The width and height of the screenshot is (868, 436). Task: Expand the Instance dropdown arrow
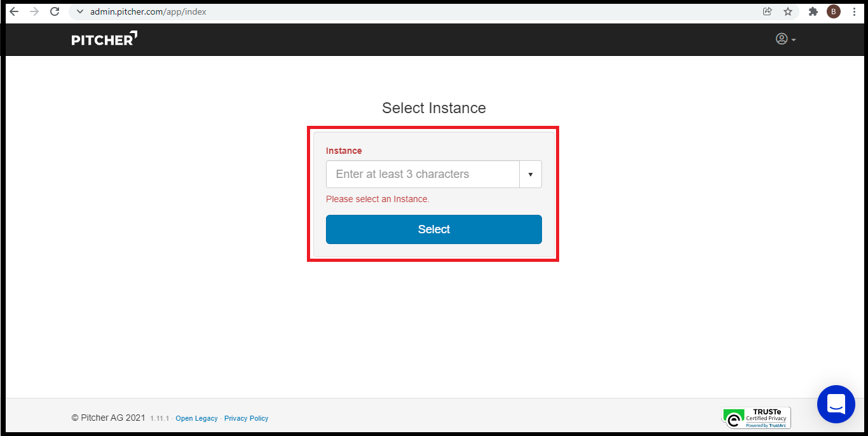pyautogui.click(x=531, y=174)
